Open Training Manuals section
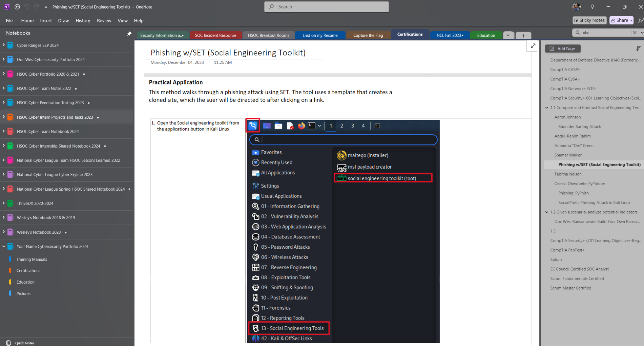The width and height of the screenshot is (644, 346). click(x=32, y=259)
